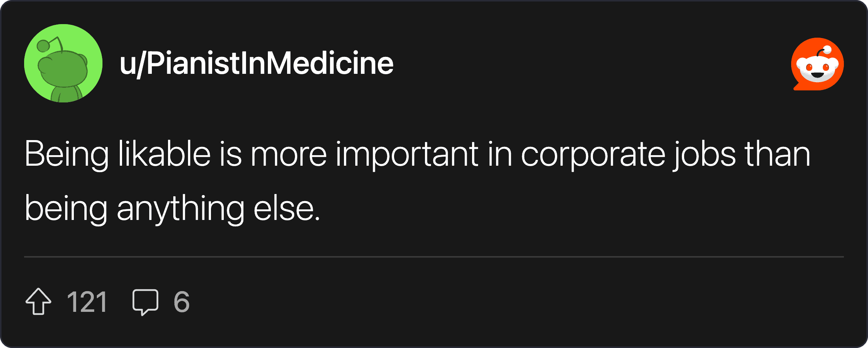The width and height of the screenshot is (868, 348).
Task: Click the "u/" prefix of the username
Action: click(x=132, y=64)
